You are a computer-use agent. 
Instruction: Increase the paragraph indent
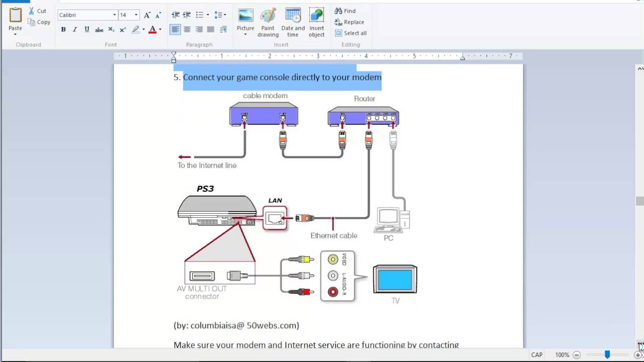pyautogui.click(x=187, y=15)
